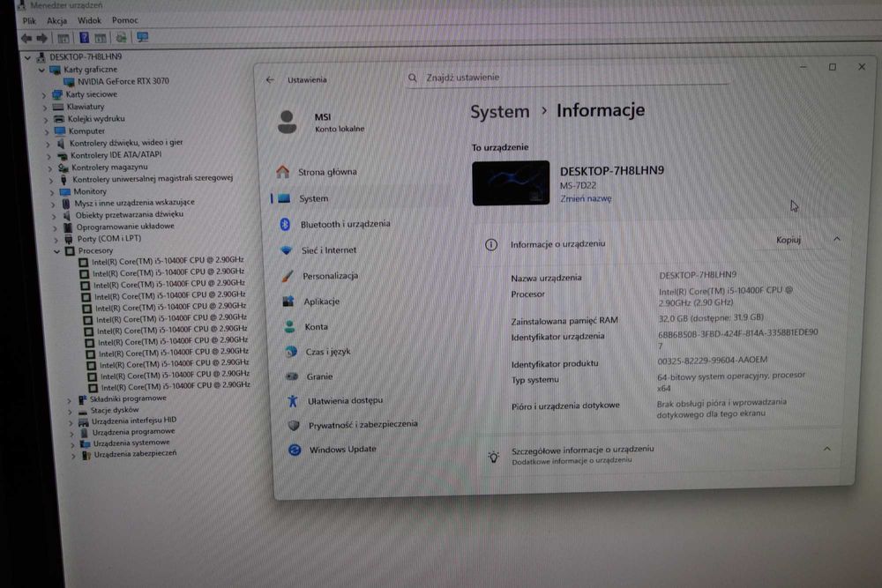Click the Granie controller icon
Screen dimensions: 882x588
click(x=292, y=376)
